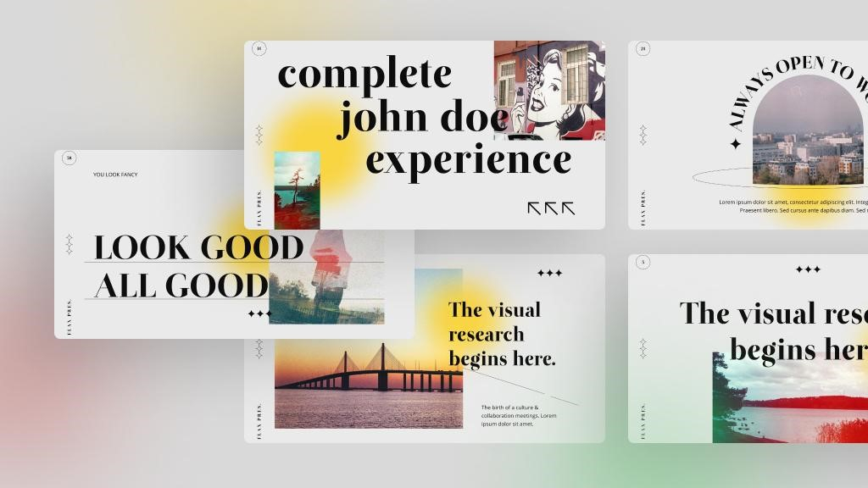868x488 pixels.
Task: Select the arched city skyline photo
Action: (810, 130)
